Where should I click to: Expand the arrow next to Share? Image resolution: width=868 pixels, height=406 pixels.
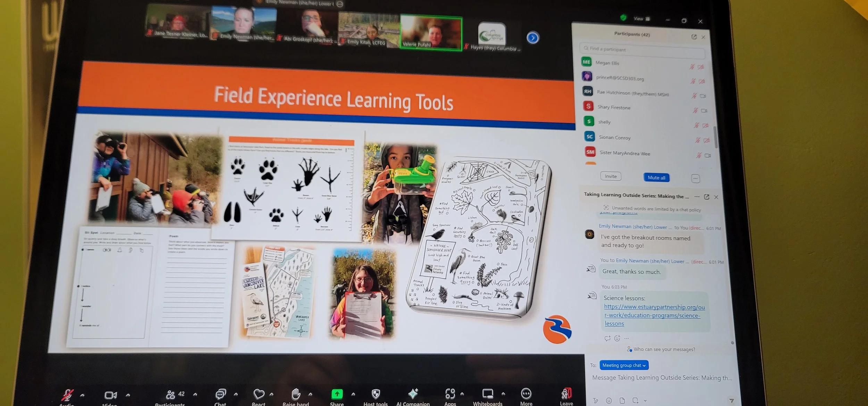point(353,394)
